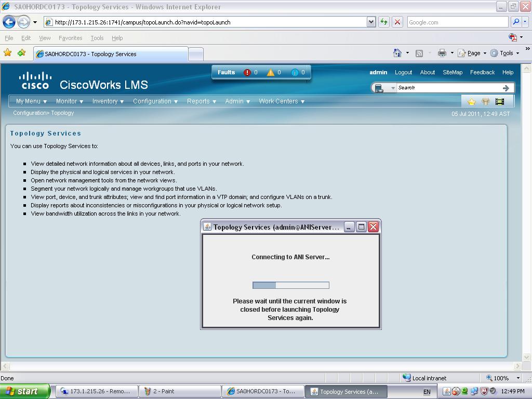Submit CiscoWorks search with arrow icon
This screenshot has width=532, height=399.
(x=506, y=88)
